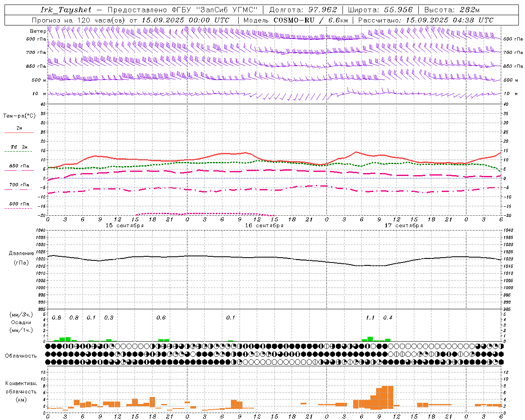The height and width of the screenshot is (420, 525).
Task: Click the Тем-ра(°C) temperature label
Action: pos(19,116)
